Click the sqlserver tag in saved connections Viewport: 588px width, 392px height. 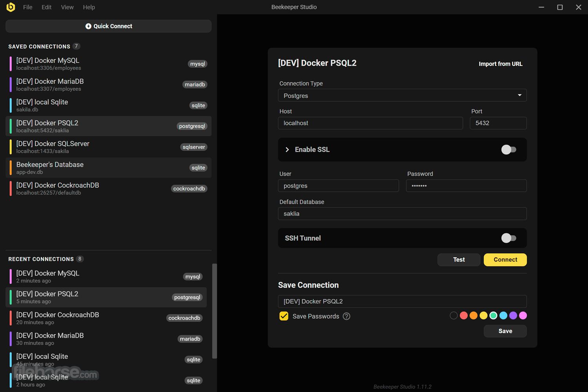click(x=194, y=147)
